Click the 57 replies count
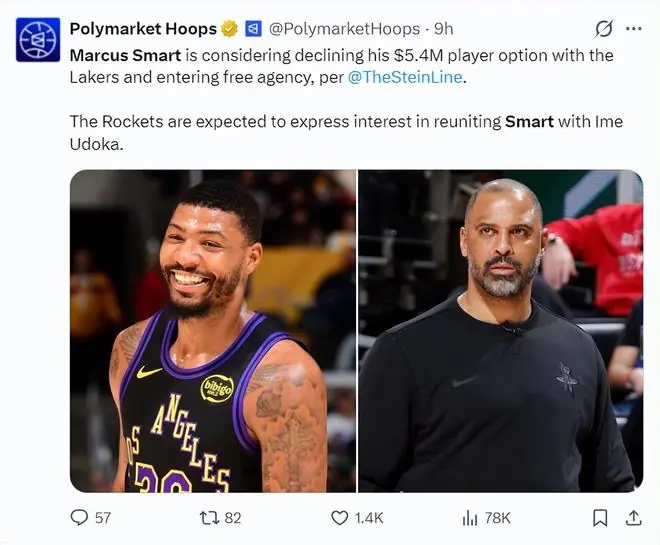 tap(103, 518)
